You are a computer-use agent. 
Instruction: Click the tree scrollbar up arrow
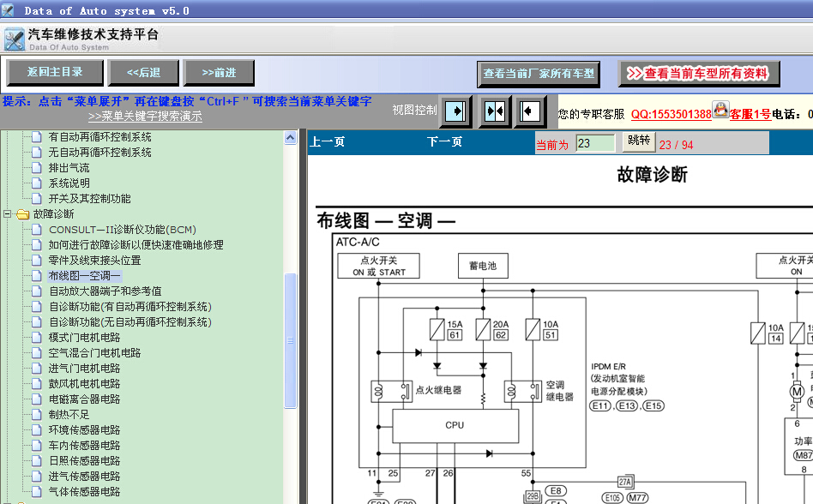291,137
